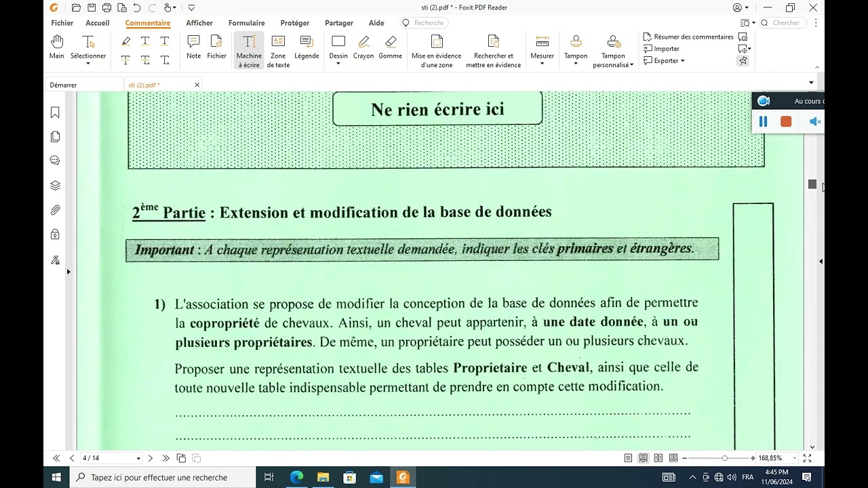The image size is (868, 488).
Task: Customize quick access toolbar dropdown
Action: (x=191, y=7)
